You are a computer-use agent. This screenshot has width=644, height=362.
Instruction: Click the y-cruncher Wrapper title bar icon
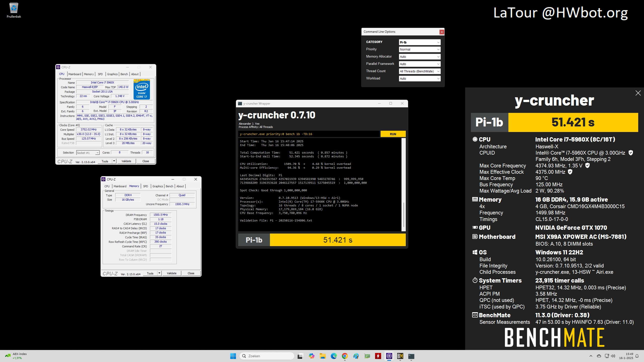pyautogui.click(x=240, y=104)
